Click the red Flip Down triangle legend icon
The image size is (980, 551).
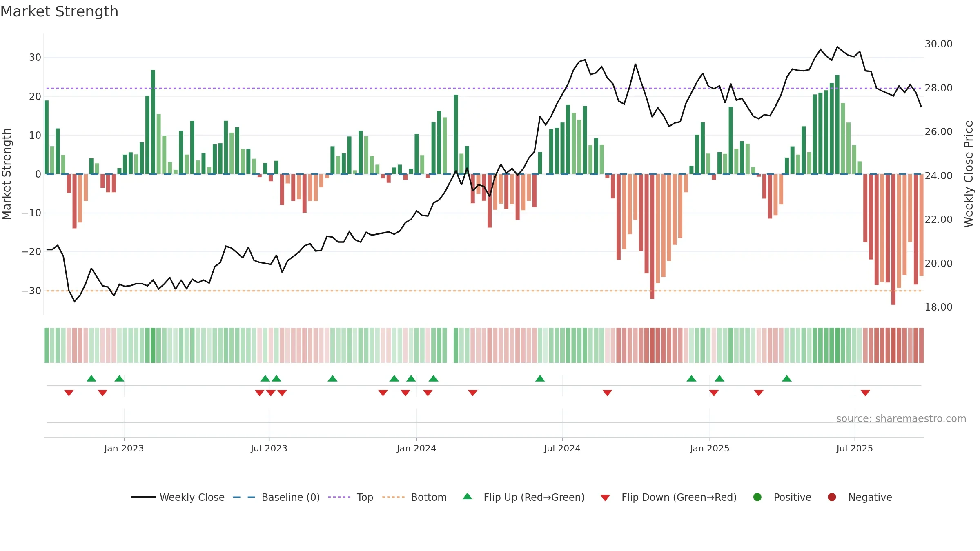click(x=605, y=498)
